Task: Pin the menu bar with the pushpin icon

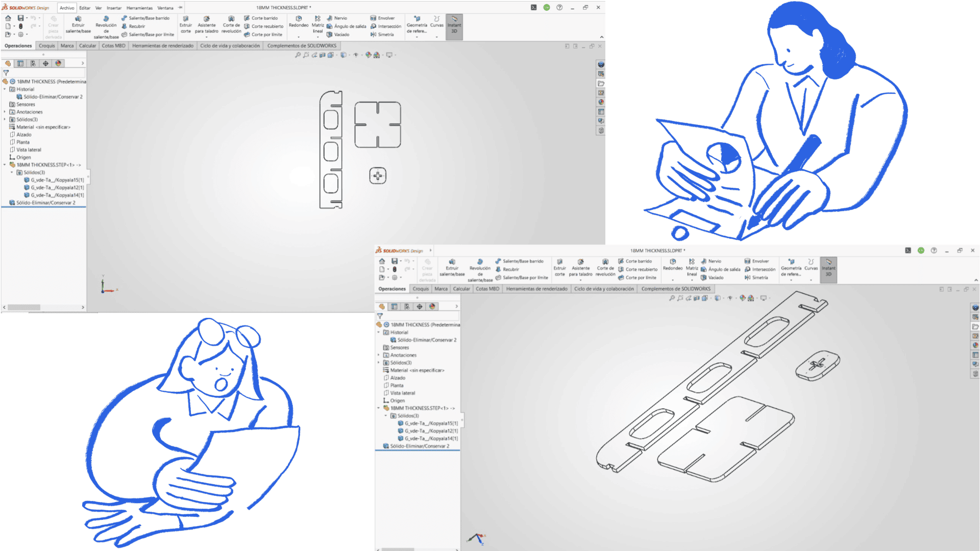Action: click(180, 8)
